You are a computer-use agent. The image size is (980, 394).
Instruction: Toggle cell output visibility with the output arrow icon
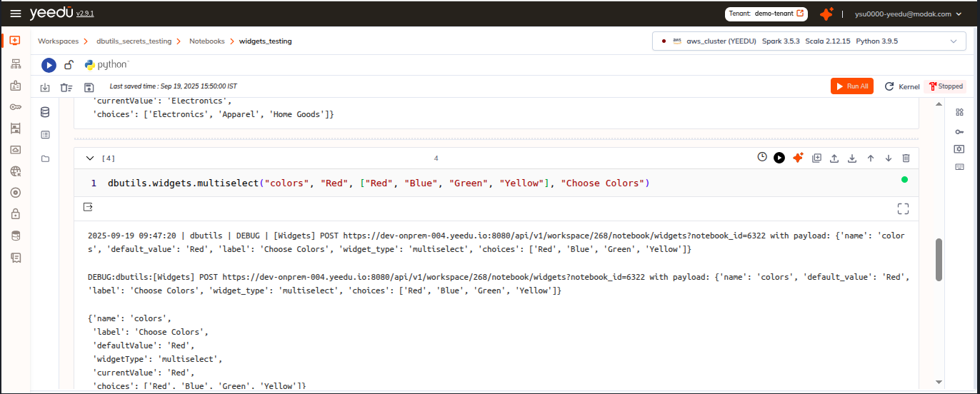coord(89,208)
